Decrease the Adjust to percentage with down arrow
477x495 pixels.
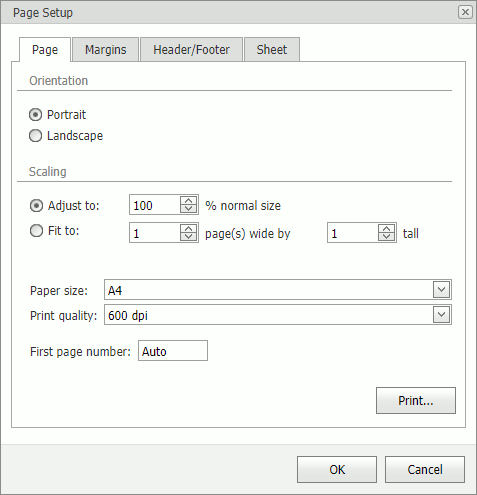(x=188, y=209)
